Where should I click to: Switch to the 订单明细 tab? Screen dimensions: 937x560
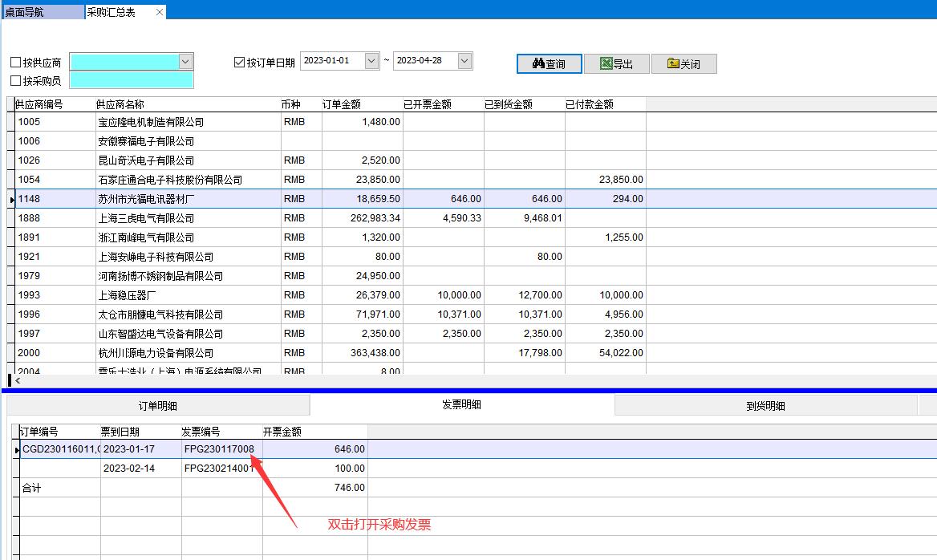[158, 406]
